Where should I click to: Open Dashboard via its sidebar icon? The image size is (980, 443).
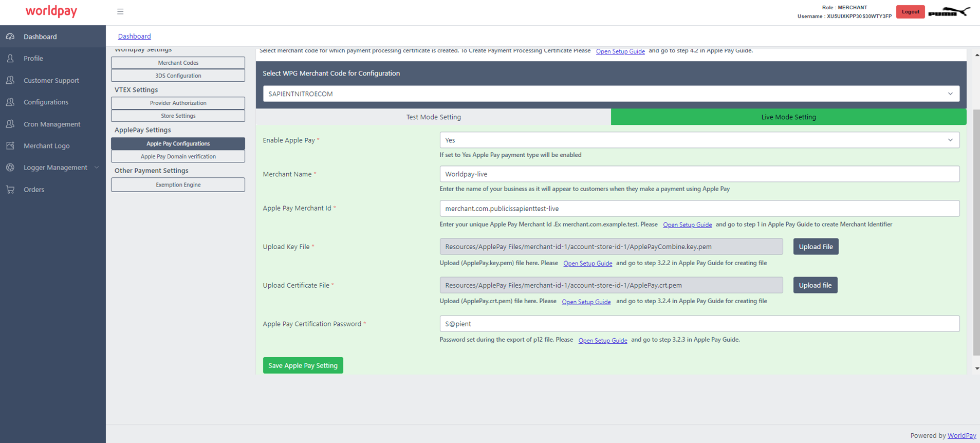(x=10, y=36)
